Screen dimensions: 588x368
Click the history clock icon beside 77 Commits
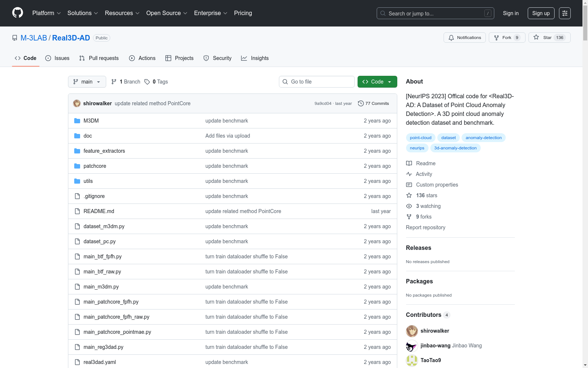[x=361, y=103]
